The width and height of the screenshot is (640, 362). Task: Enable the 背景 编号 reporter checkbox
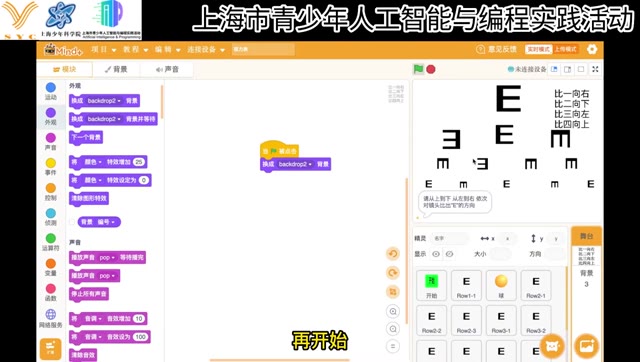point(72,222)
